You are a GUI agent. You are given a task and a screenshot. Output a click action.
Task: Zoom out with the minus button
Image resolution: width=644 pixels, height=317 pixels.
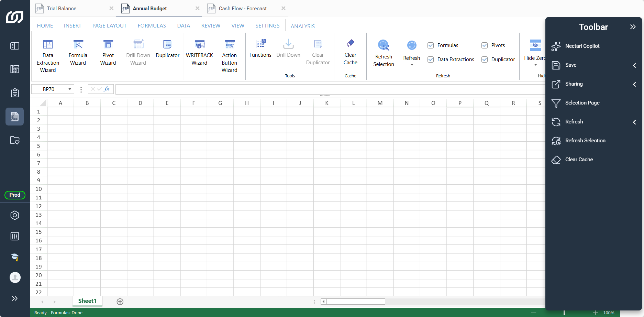(533, 313)
